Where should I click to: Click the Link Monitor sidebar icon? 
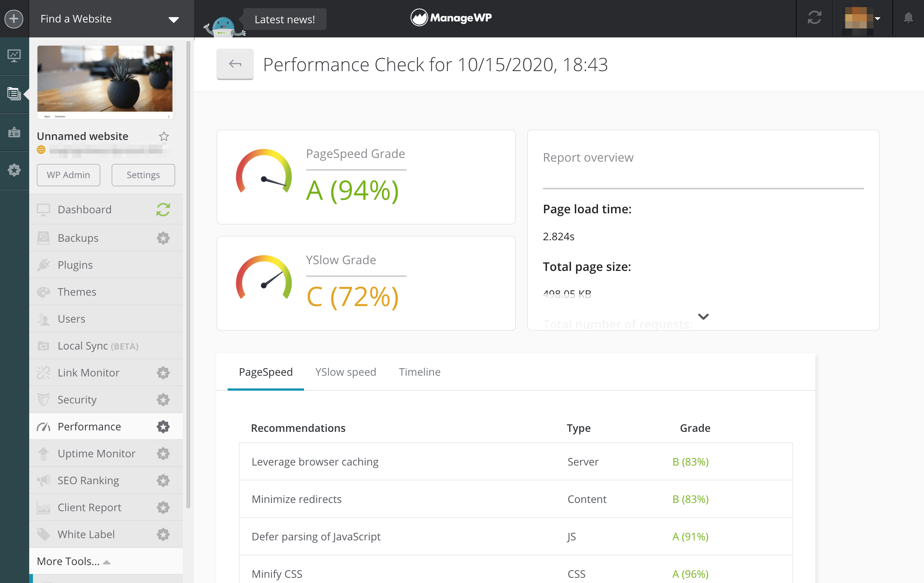44,373
